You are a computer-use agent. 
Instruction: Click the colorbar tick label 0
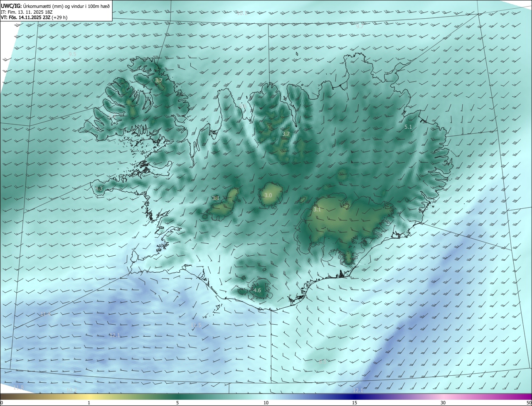[2, 403]
